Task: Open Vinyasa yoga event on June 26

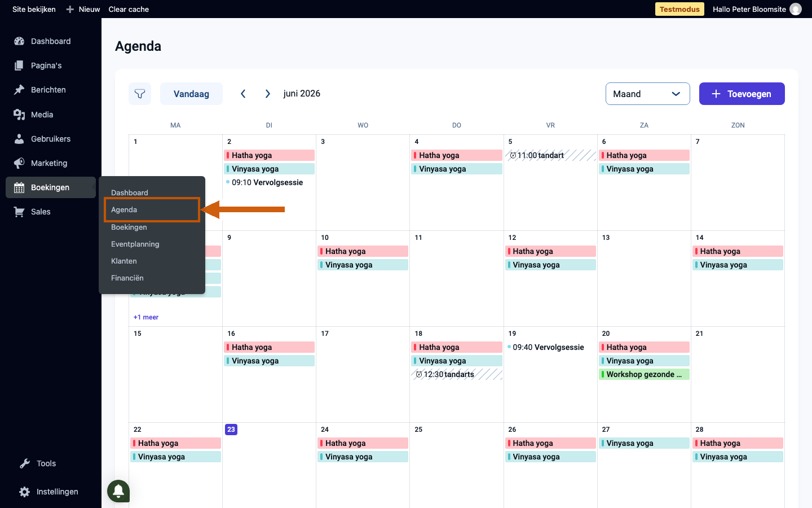Action: 550,457
